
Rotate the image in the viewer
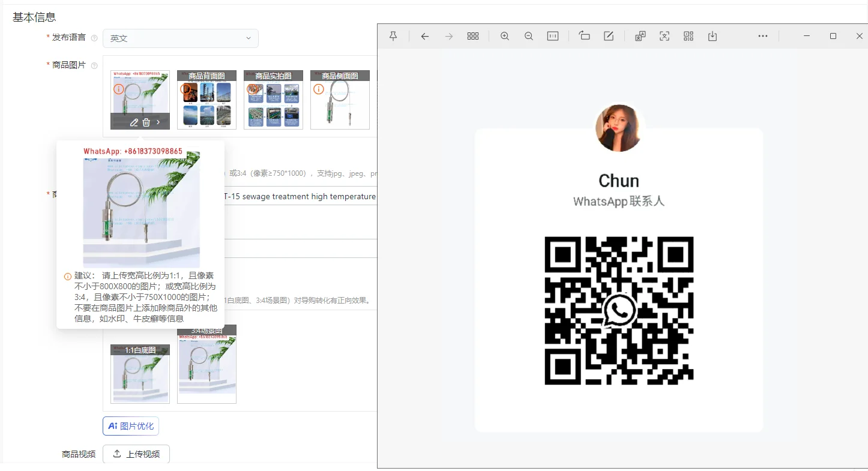pos(584,36)
